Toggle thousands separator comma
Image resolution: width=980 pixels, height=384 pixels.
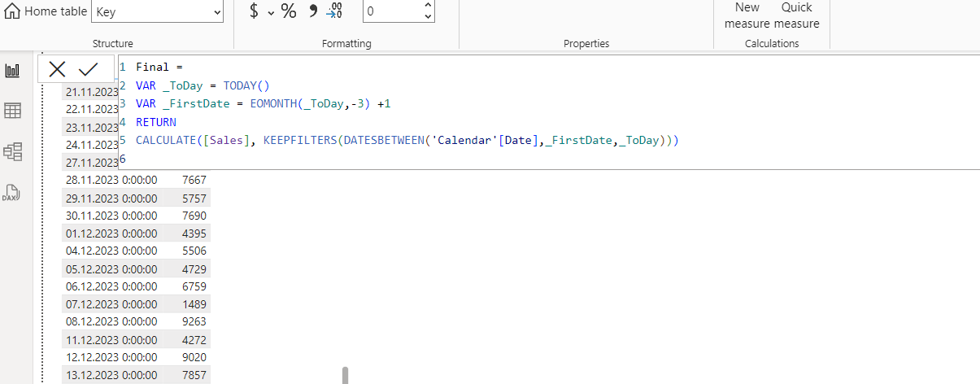pyautogui.click(x=313, y=11)
